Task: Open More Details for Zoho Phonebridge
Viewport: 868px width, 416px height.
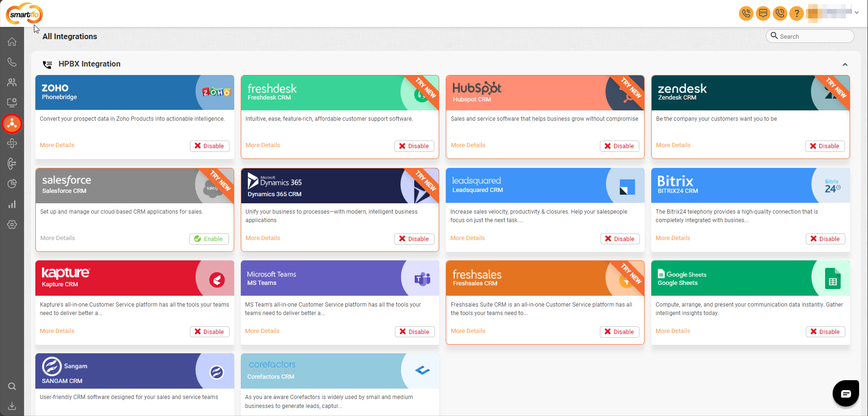Action: click(x=57, y=145)
